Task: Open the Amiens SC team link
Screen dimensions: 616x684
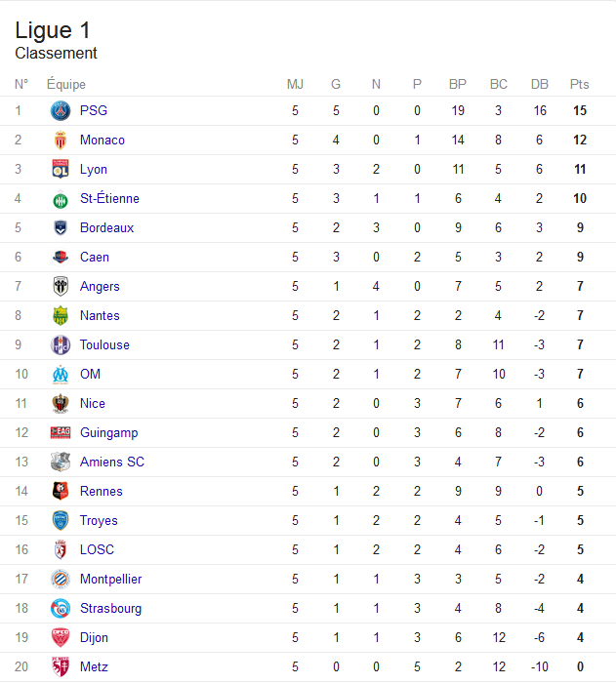Action: [112, 462]
